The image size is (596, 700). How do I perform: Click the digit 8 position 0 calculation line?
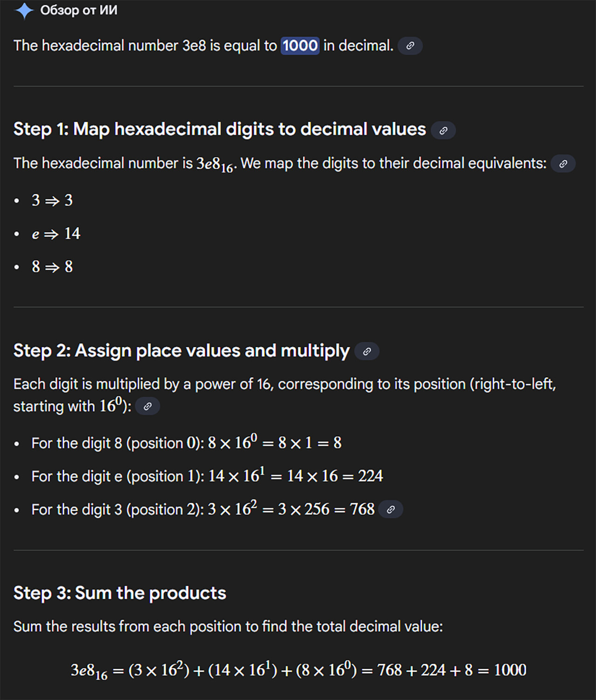coord(186,443)
